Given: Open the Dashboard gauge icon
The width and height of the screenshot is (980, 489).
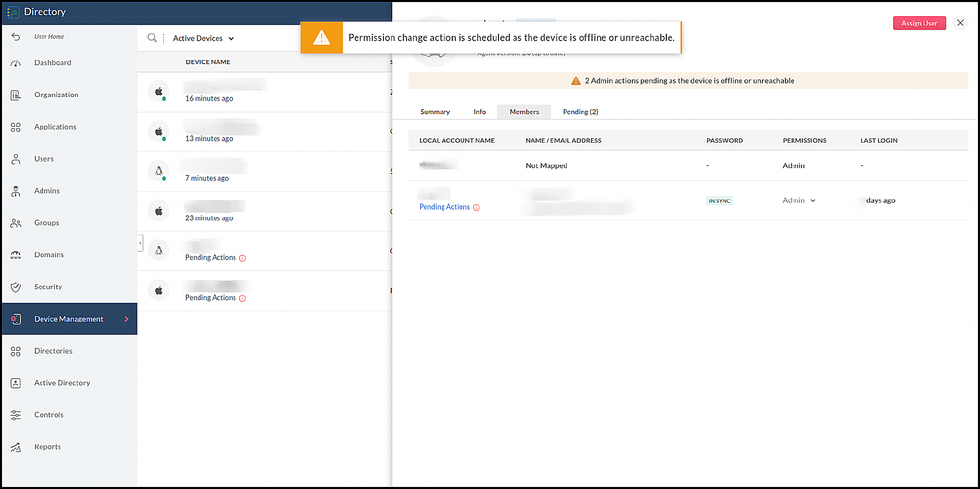Looking at the screenshot, I should point(16,63).
